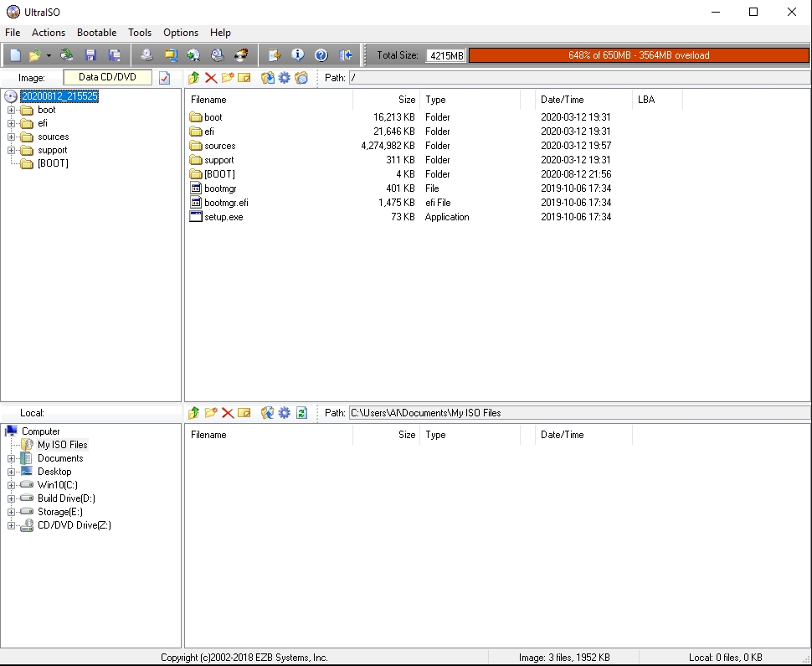Create a new folder in the Local pane

coord(211,412)
